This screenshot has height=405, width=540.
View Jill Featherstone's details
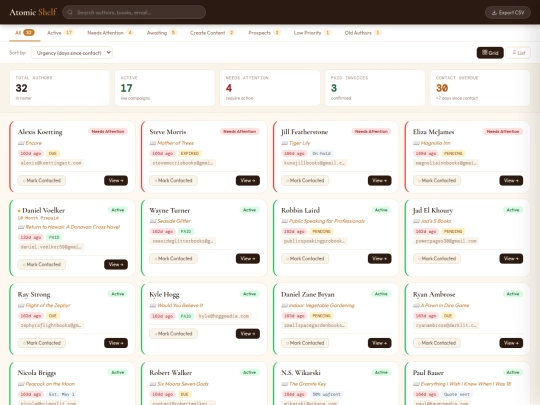click(x=380, y=180)
